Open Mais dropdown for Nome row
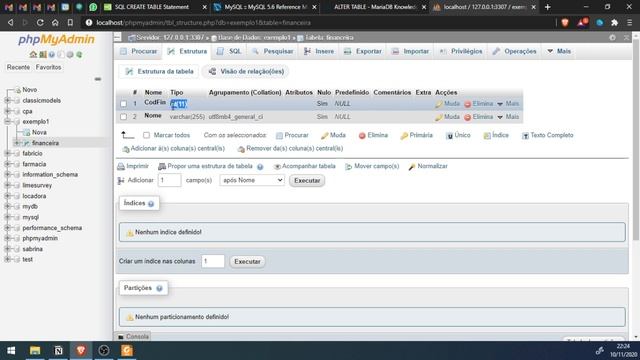This screenshot has width=640, height=360. tap(508, 117)
